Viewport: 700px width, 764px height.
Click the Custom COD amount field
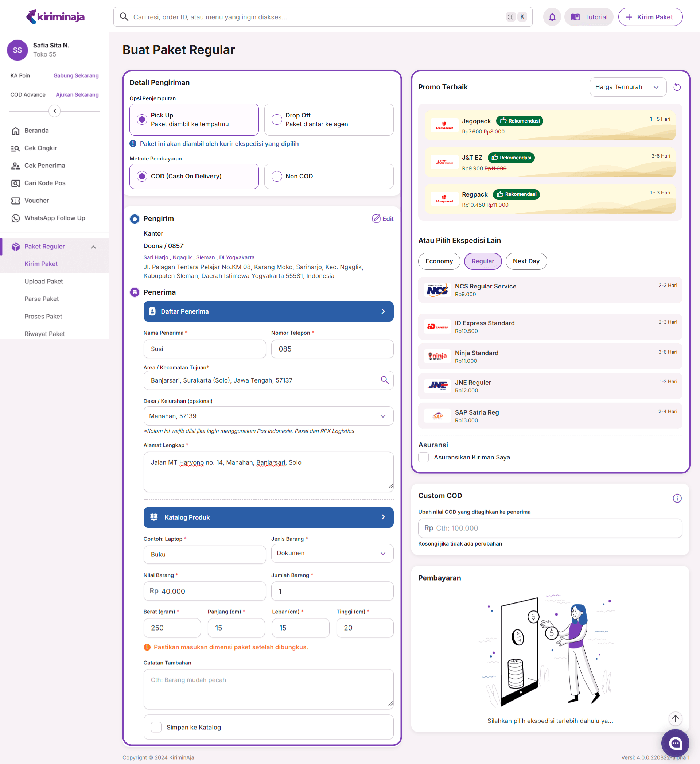(550, 528)
